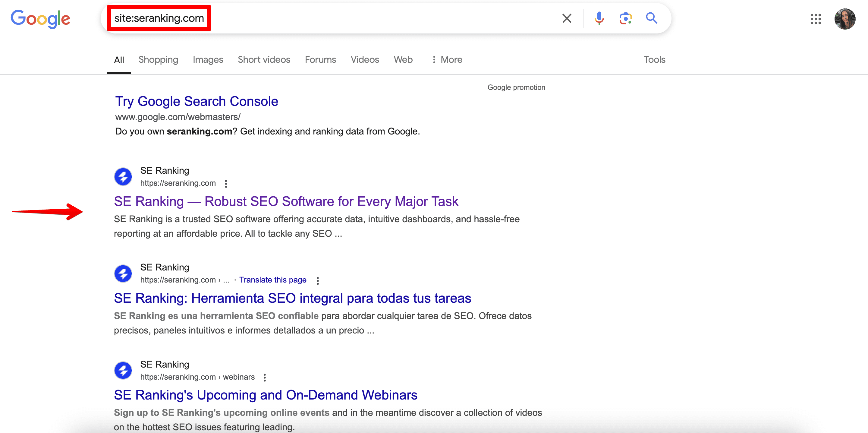Open Google Lens image search icon
This screenshot has width=868, height=433.
[x=625, y=18]
